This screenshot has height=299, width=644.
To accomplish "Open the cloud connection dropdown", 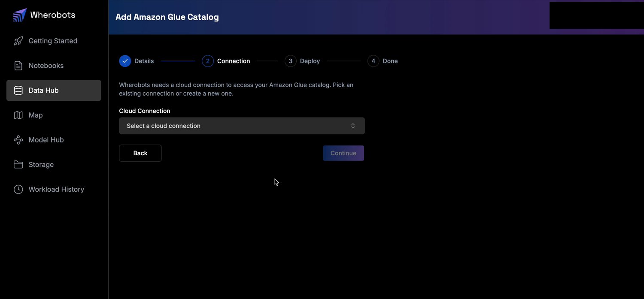I will coord(242,126).
